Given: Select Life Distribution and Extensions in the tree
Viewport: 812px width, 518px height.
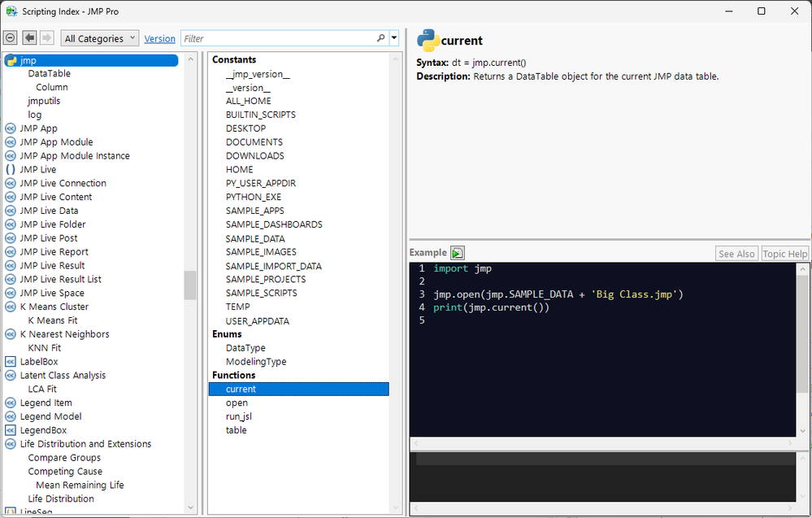Looking at the screenshot, I should [x=85, y=444].
